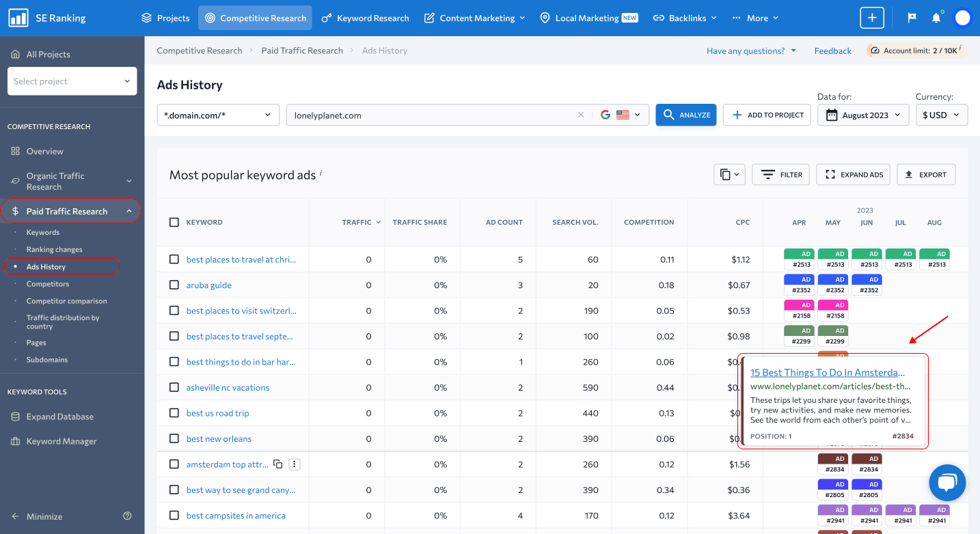Collapse the Paid Traffic Research section
The width and height of the screenshot is (980, 534).
pos(129,211)
